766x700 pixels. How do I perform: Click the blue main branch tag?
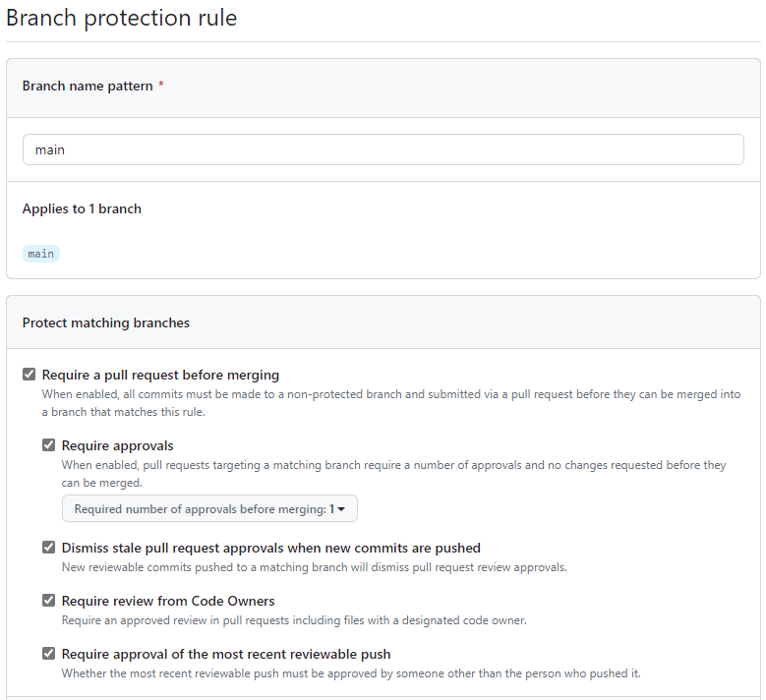point(41,254)
